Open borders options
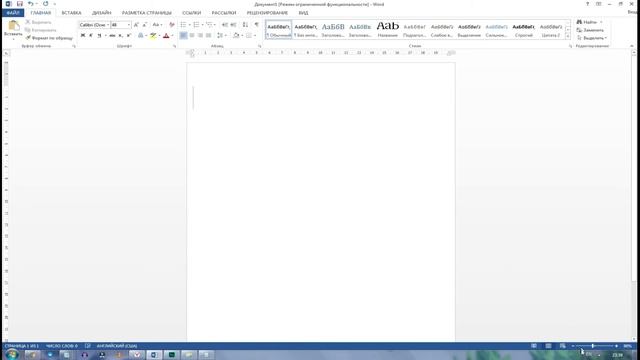Screen dimensions: 640x360 click(249, 36)
